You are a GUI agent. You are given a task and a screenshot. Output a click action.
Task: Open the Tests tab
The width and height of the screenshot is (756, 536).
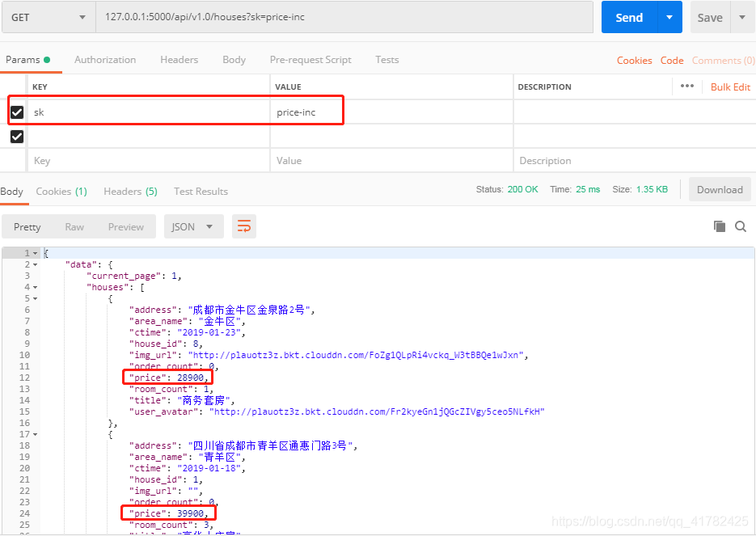387,60
